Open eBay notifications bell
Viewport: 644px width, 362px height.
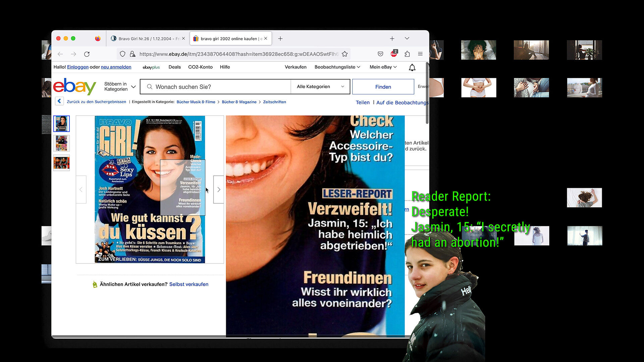point(412,67)
